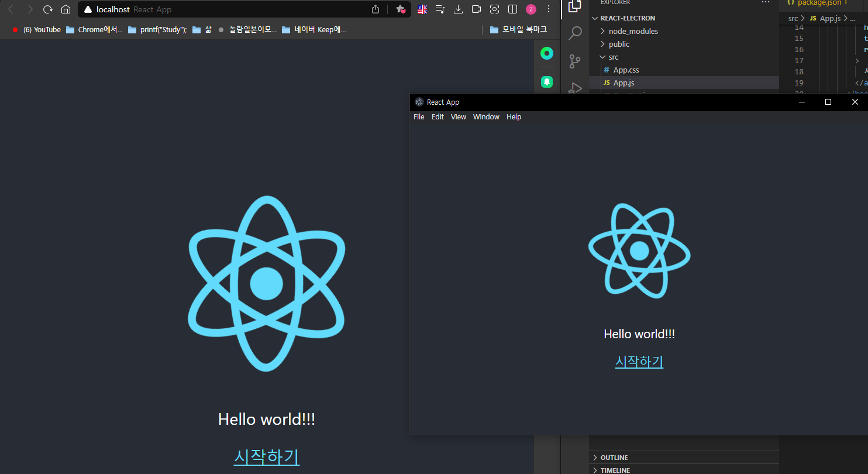Open Explorer more actions ellipsis

766,2
